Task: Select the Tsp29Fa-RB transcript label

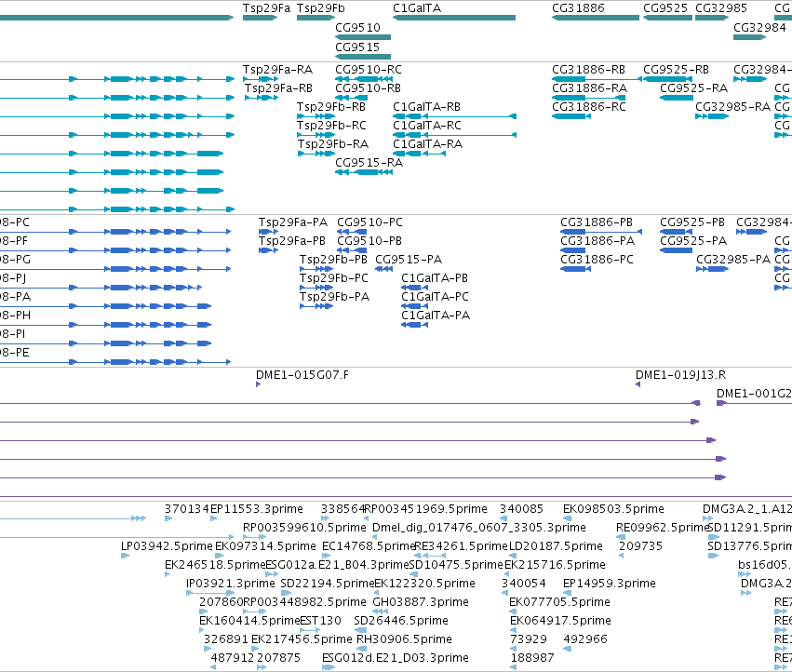Action: 279,88
